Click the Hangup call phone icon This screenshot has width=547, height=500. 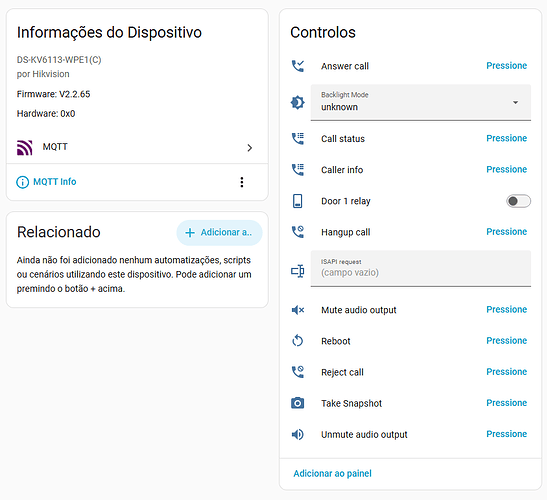point(298,232)
